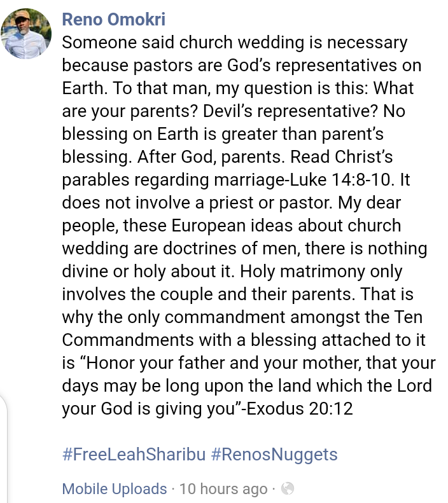Click the globe public privacy icon
Viewport: 448px width, 503px height.
288,488
